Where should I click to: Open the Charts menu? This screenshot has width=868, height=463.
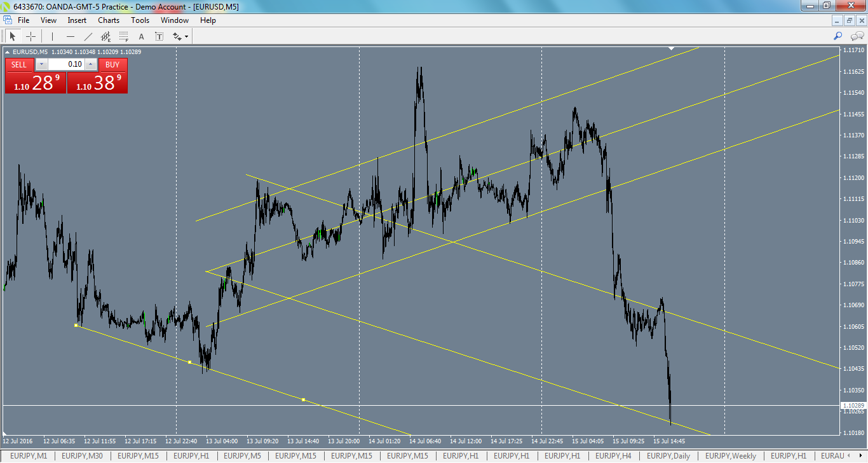click(108, 20)
